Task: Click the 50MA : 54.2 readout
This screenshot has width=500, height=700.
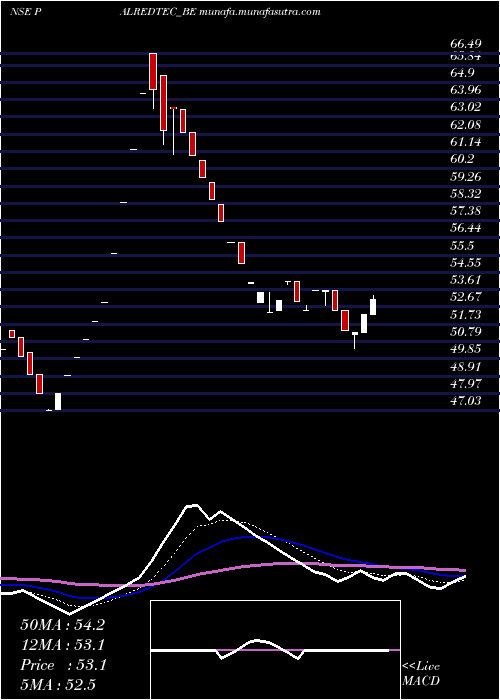Action: pyautogui.click(x=62, y=625)
